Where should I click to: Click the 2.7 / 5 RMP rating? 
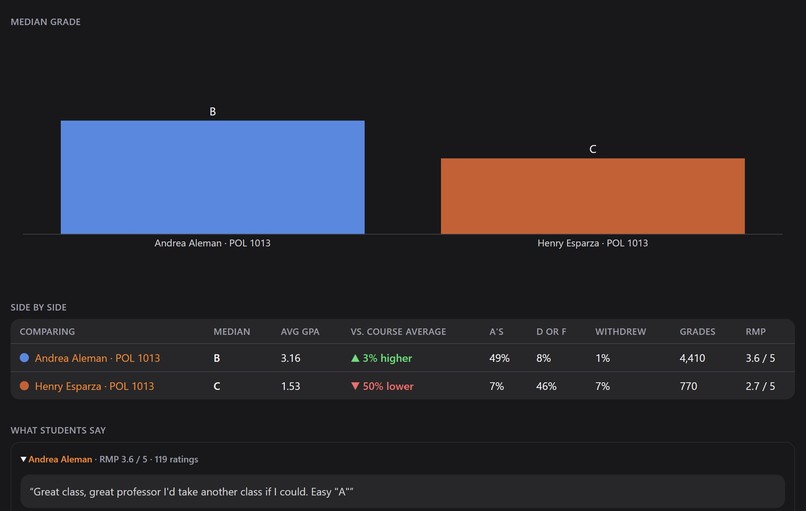click(760, 386)
